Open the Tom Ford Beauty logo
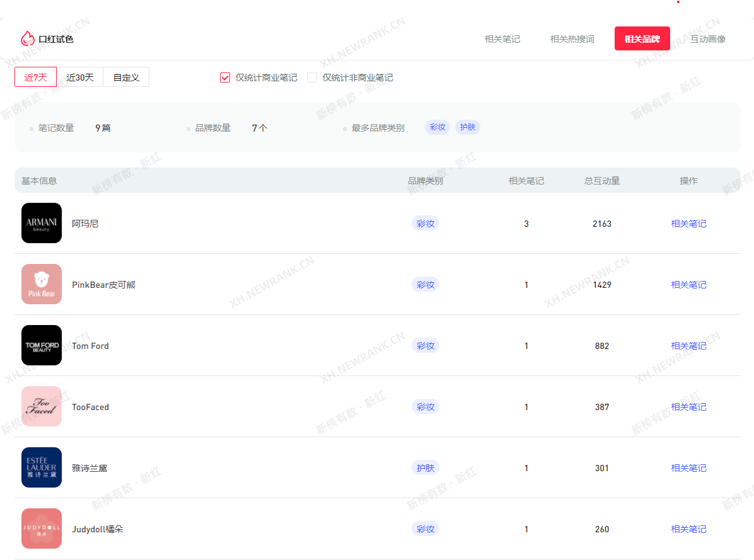The image size is (754, 560). pos(42,345)
